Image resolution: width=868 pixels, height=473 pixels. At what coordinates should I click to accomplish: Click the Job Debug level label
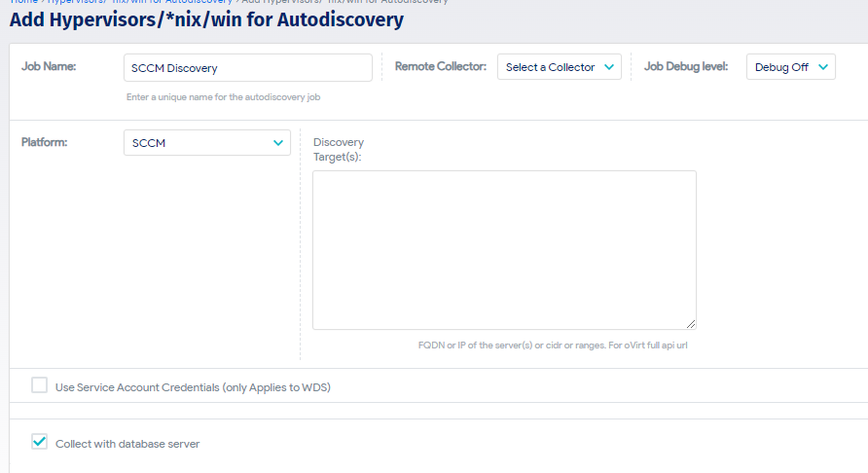(x=686, y=66)
